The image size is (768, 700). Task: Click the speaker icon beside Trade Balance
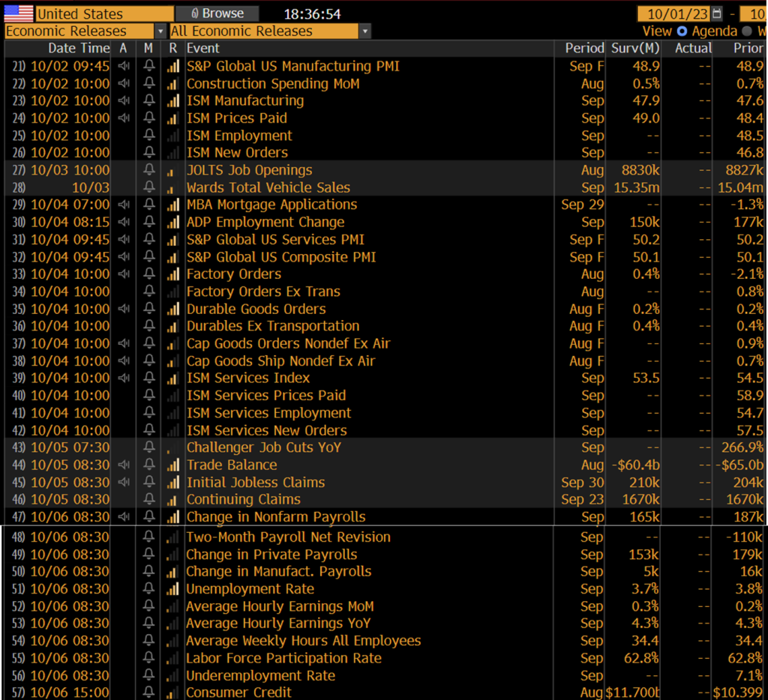124,465
